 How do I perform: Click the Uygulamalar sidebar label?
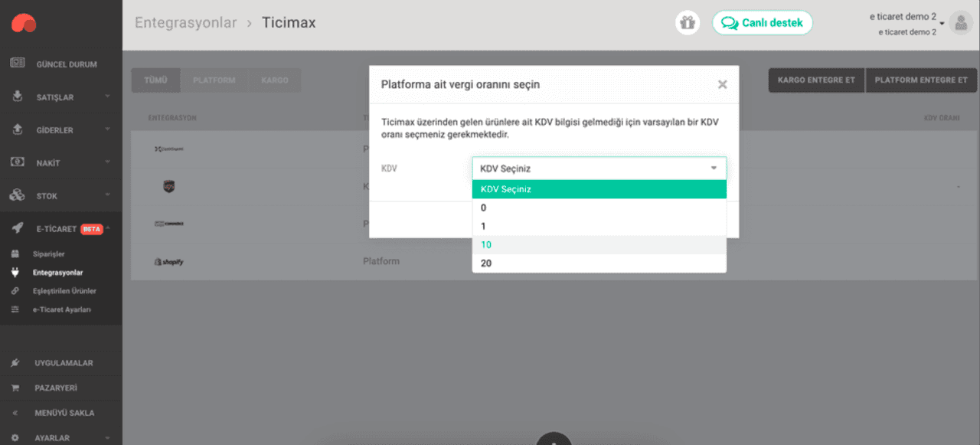coord(64,363)
